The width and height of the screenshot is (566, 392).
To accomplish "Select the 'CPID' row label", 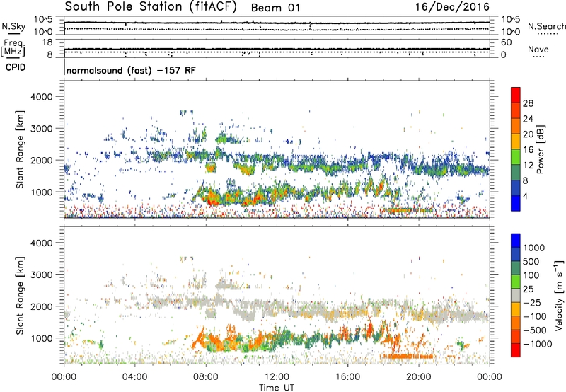I will point(16,67).
